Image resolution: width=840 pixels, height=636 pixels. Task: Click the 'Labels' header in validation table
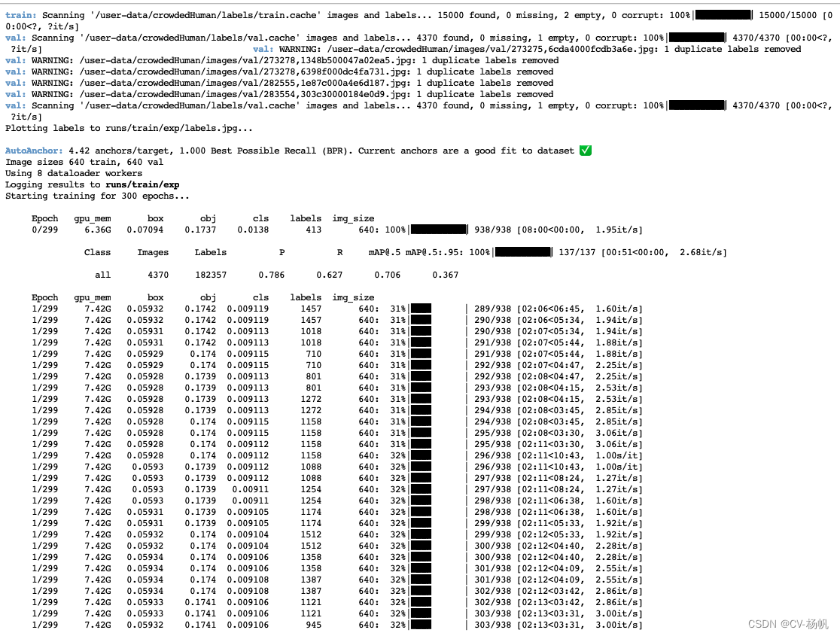click(x=211, y=252)
